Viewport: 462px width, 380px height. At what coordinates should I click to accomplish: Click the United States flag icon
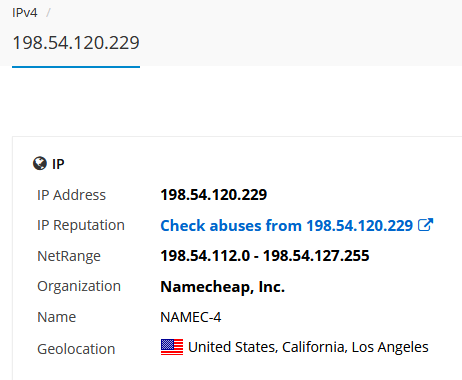click(x=172, y=347)
